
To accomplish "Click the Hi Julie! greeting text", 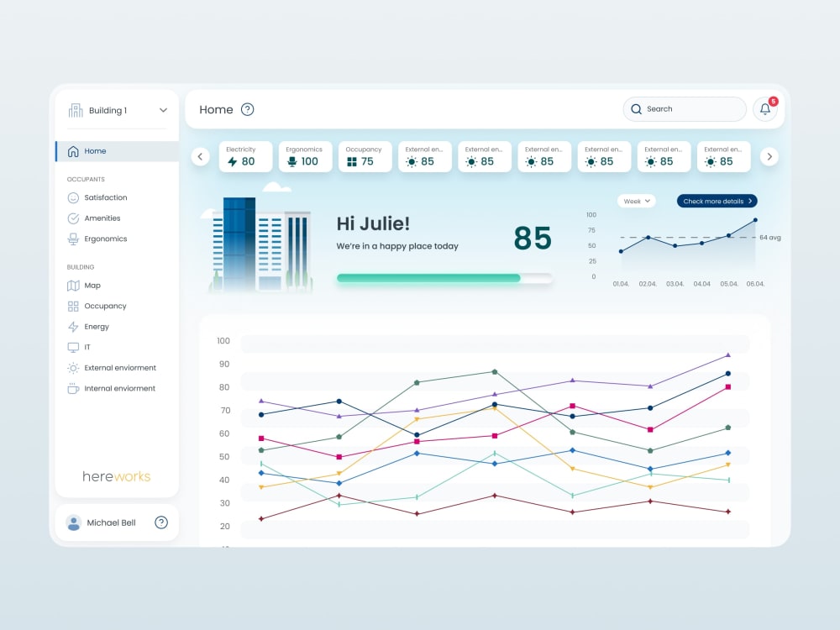I will click(x=373, y=224).
